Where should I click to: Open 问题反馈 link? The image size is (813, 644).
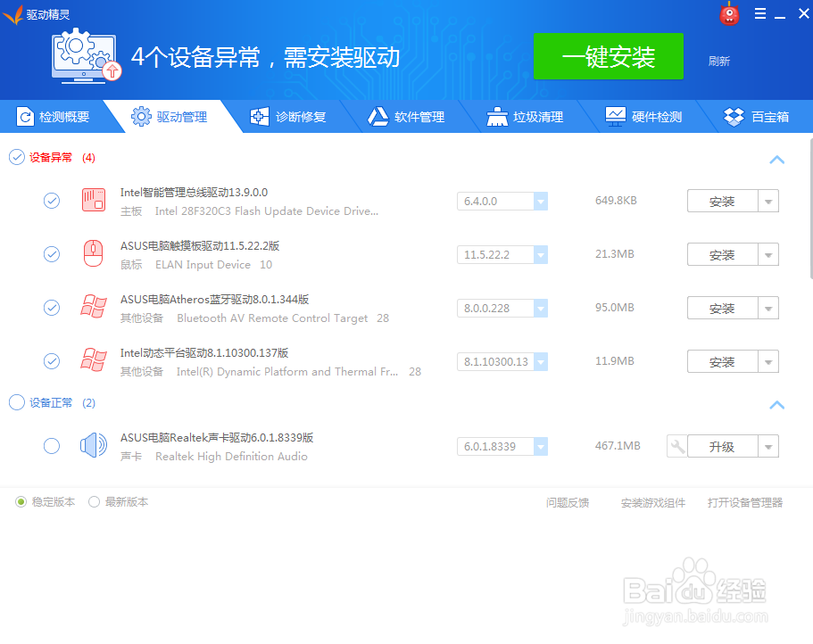pos(568,502)
